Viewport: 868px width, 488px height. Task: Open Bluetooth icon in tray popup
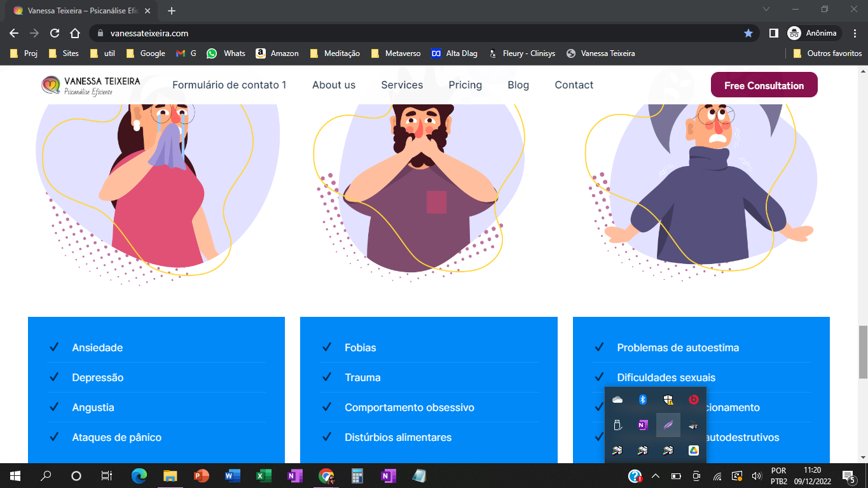[642, 400]
